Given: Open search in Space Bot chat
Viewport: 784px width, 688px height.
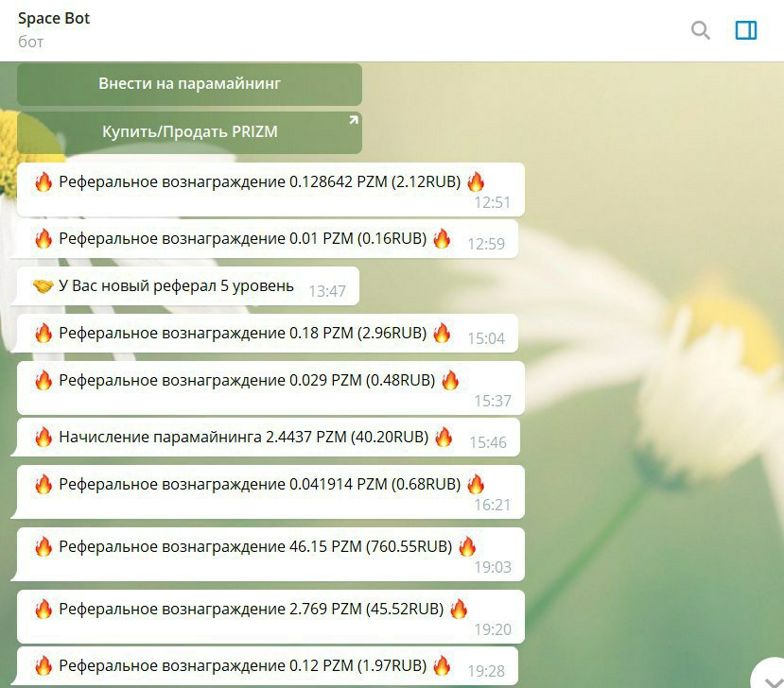Looking at the screenshot, I should tap(700, 30).
